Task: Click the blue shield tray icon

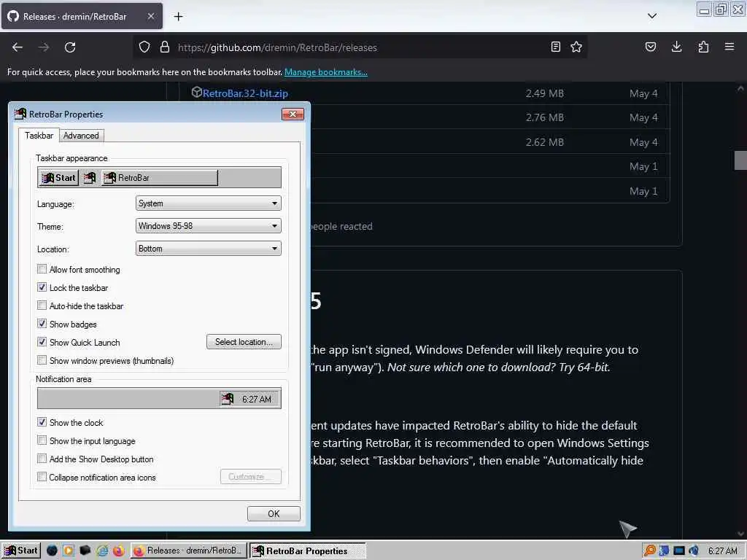Action: pos(664,551)
